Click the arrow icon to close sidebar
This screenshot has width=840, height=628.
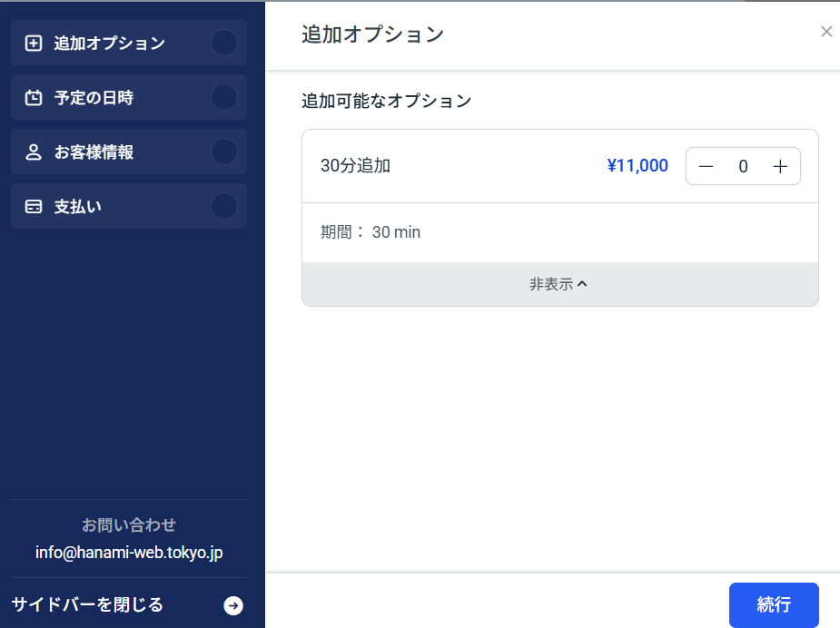pyautogui.click(x=233, y=605)
